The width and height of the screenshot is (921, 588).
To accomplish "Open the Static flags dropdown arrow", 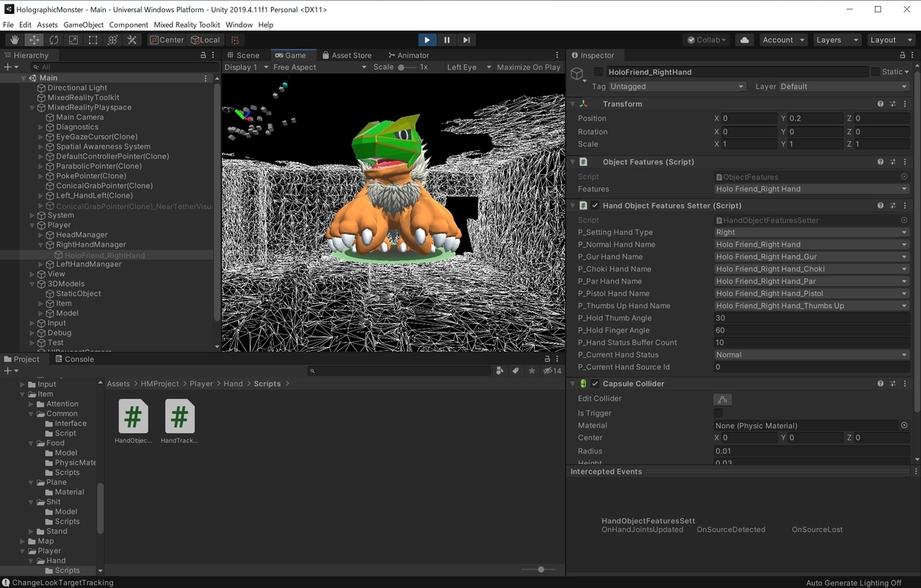I will coord(906,71).
